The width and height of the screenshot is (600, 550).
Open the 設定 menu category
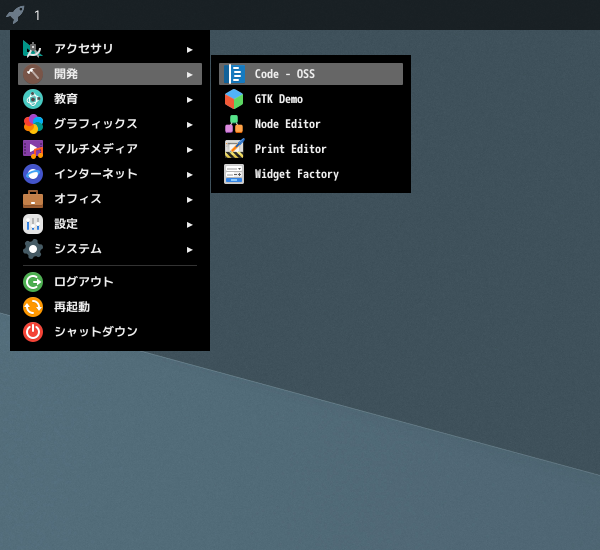(x=110, y=224)
